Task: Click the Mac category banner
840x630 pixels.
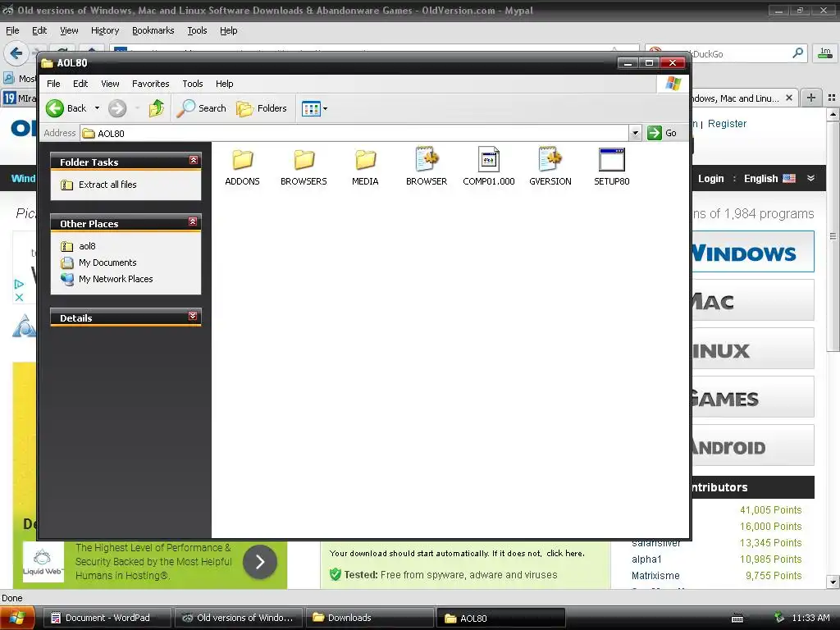Action: (x=752, y=300)
